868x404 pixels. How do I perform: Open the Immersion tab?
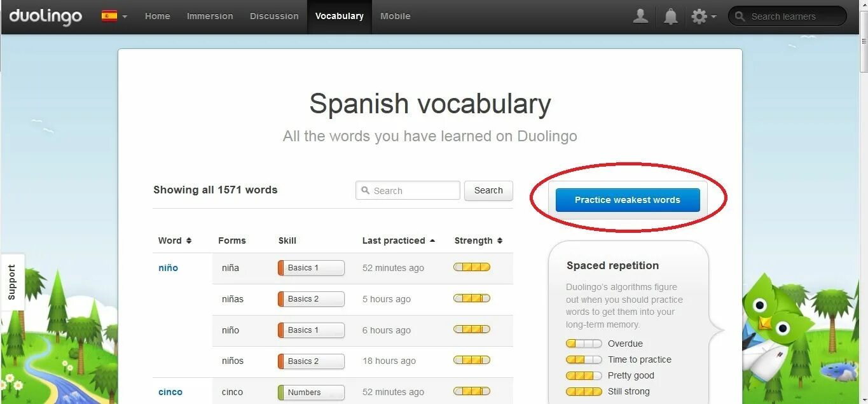[210, 17]
